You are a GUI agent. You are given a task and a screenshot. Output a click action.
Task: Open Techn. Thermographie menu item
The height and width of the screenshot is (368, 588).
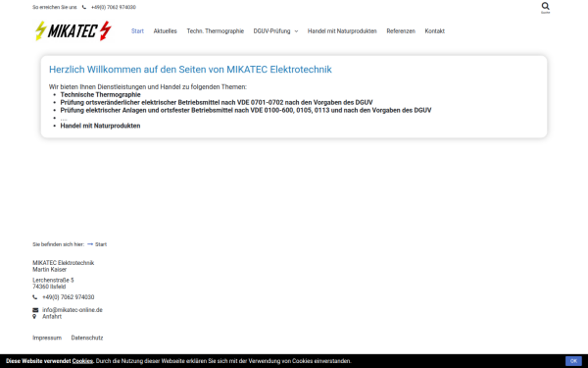click(x=216, y=31)
